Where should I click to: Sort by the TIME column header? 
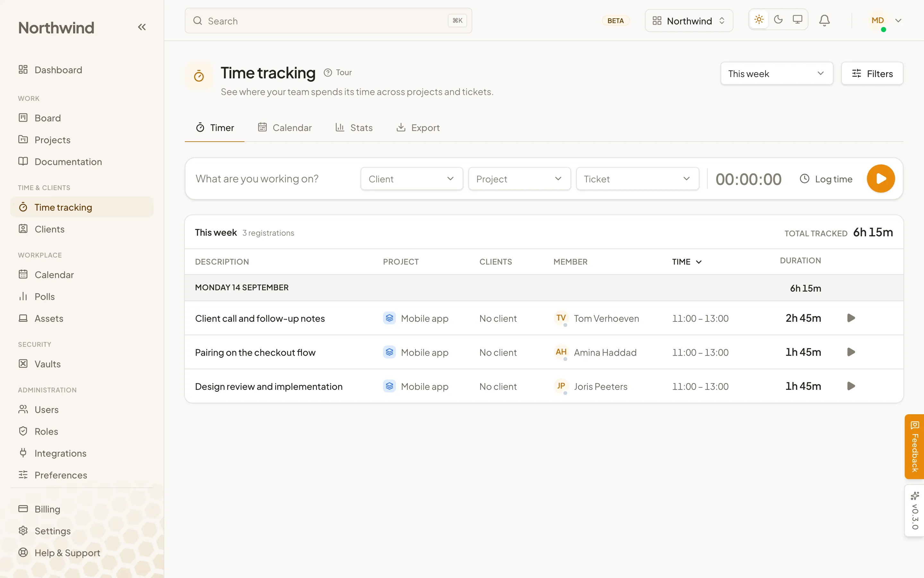[x=687, y=262]
